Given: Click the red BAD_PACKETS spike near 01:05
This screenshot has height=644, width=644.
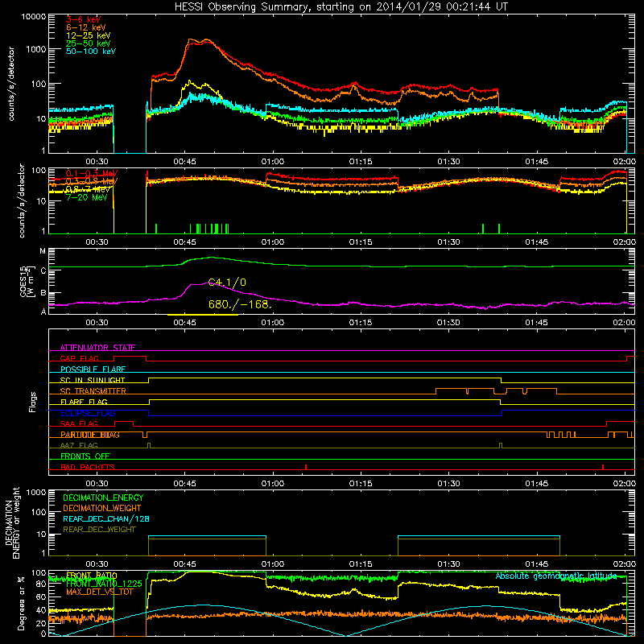Looking at the screenshot, I should (306, 467).
